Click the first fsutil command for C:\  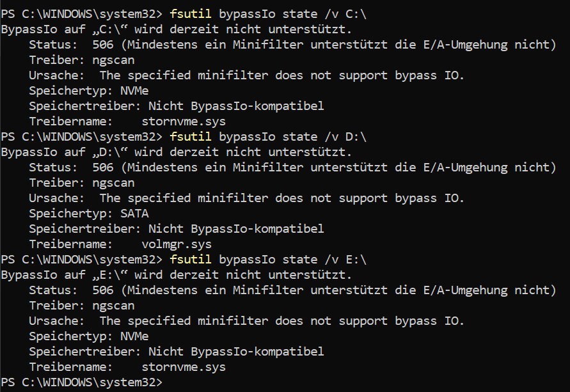(x=268, y=14)
